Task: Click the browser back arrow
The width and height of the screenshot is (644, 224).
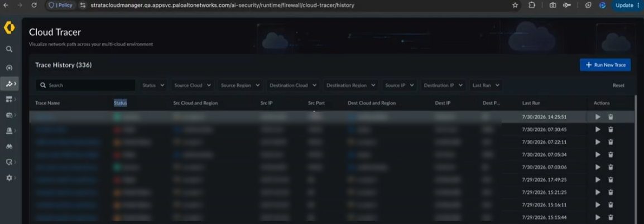Action: click(x=6, y=6)
